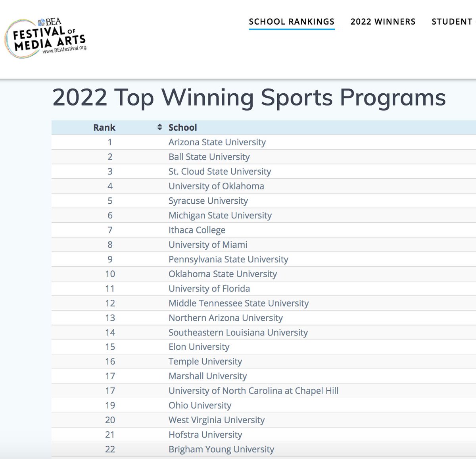This screenshot has height=459, width=476.
Task: Click rank number 22 cell
Action: (x=110, y=449)
